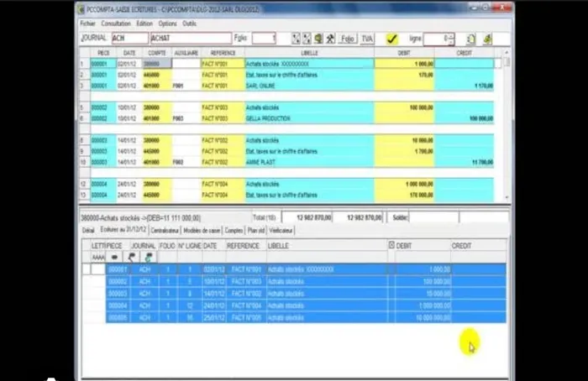The image size is (588, 381).
Task: Click the tools hammer icon in toolbar
Action: coord(330,39)
